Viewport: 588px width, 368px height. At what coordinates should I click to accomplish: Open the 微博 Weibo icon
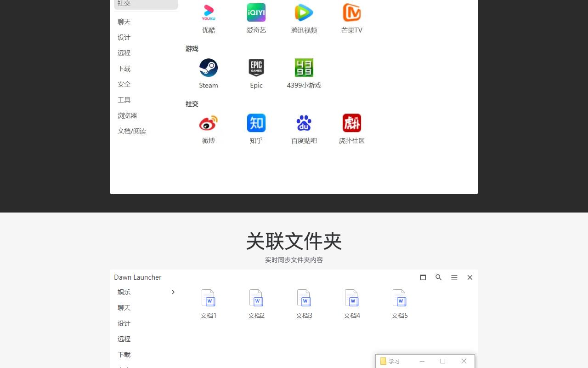209,123
